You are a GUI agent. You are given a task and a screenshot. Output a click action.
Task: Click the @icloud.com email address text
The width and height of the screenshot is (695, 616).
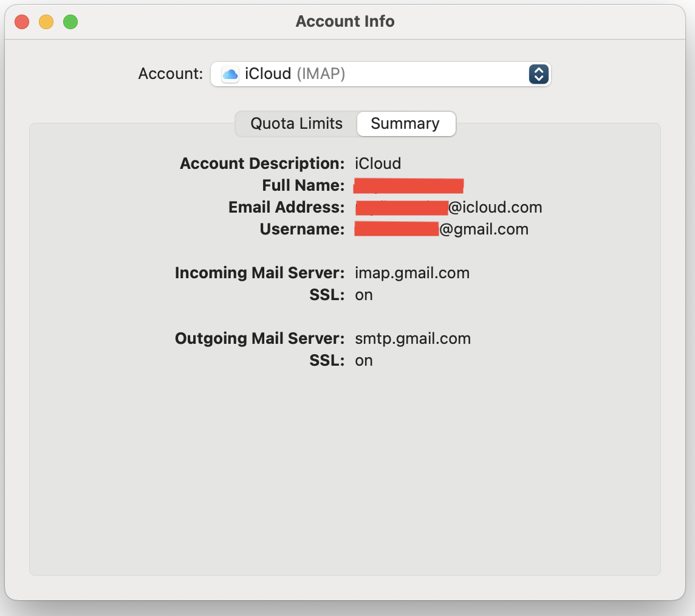pos(495,207)
